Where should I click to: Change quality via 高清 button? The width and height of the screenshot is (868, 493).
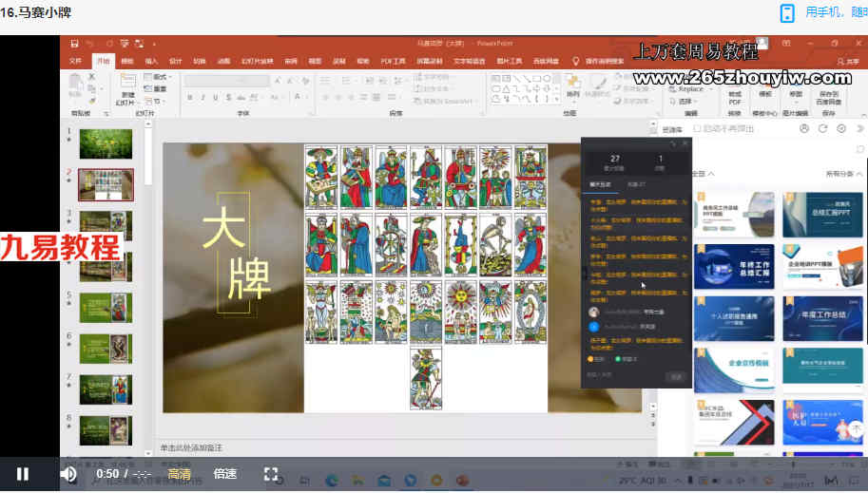coord(180,474)
